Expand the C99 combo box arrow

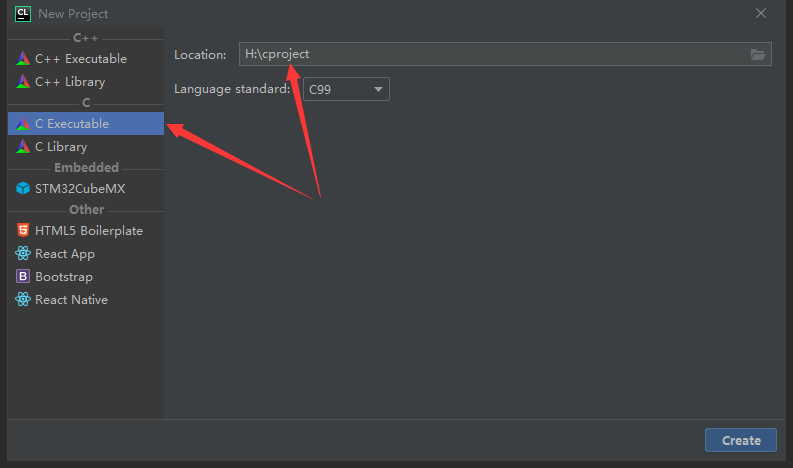coord(378,89)
